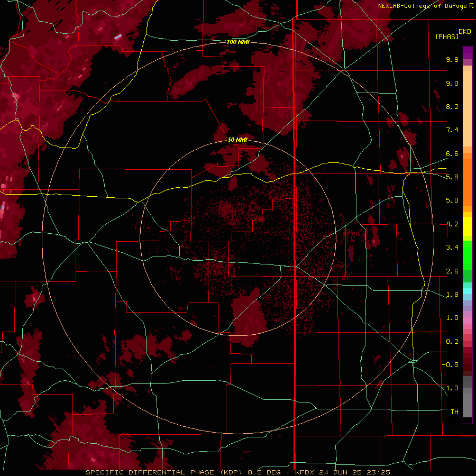Click the 6.6 scale value

click(452, 153)
